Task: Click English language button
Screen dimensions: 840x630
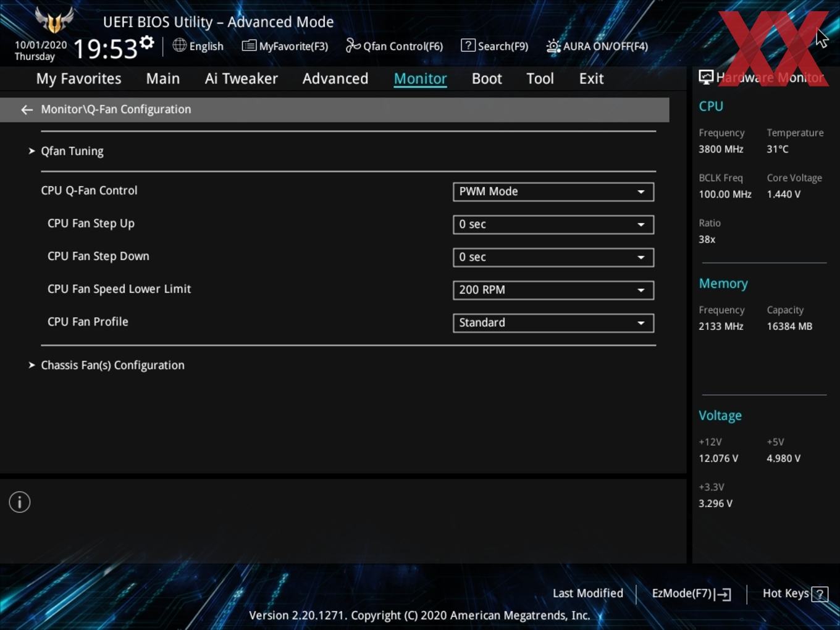Action: click(198, 46)
